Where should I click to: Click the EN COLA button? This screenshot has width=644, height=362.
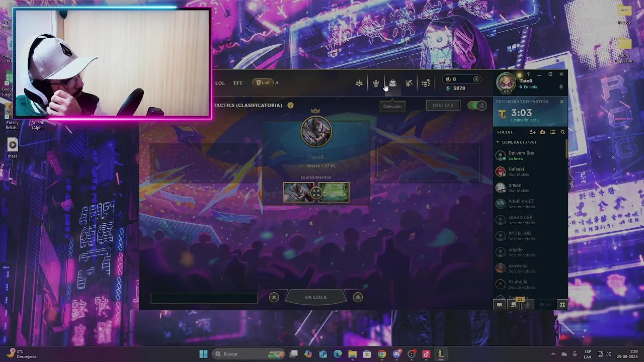click(316, 297)
